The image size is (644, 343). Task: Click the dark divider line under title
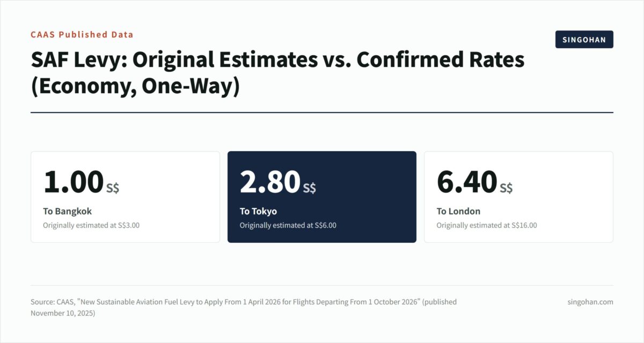pyautogui.click(x=322, y=113)
